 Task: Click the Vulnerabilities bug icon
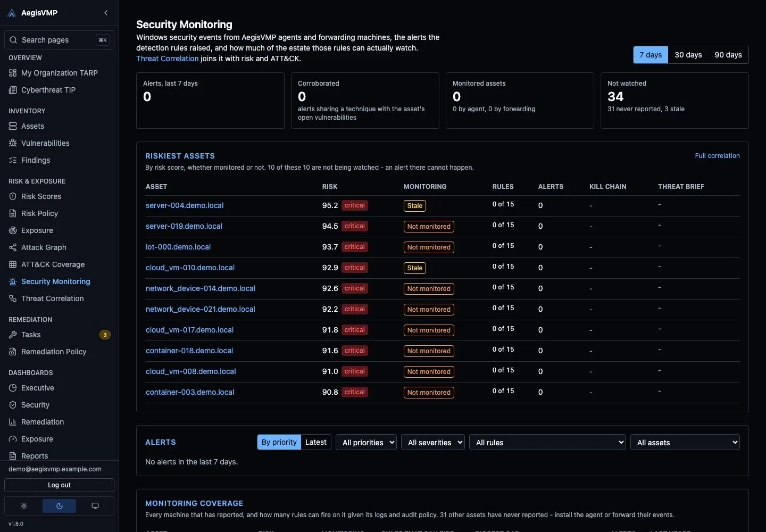(x=13, y=143)
